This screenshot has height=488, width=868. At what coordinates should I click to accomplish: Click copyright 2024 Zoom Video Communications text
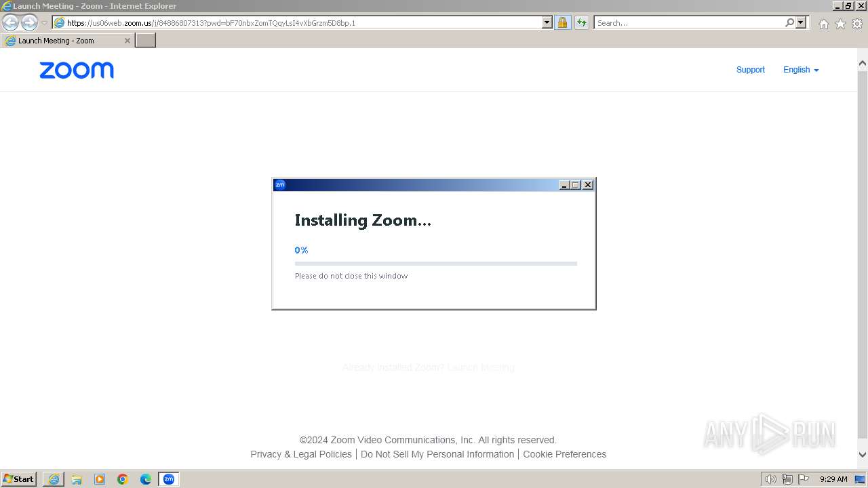pyautogui.click(x=428, y=440)
